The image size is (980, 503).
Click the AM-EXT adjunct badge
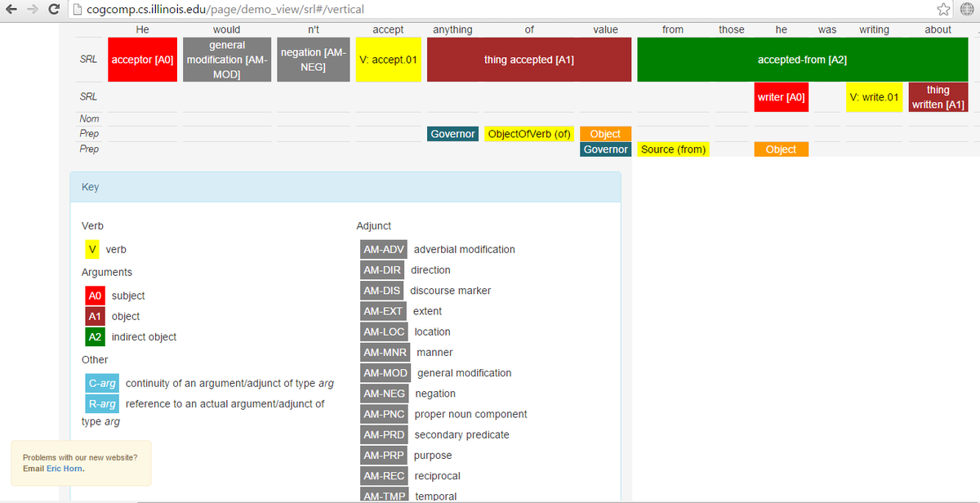[383, 311]
